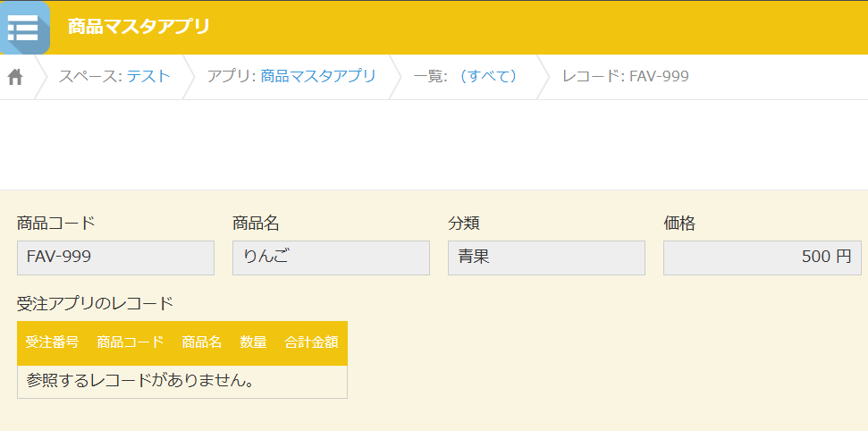Click the 受注番号 column header
Image resolution: width=868 pixels, height=431 pixels.
[52, 342]
